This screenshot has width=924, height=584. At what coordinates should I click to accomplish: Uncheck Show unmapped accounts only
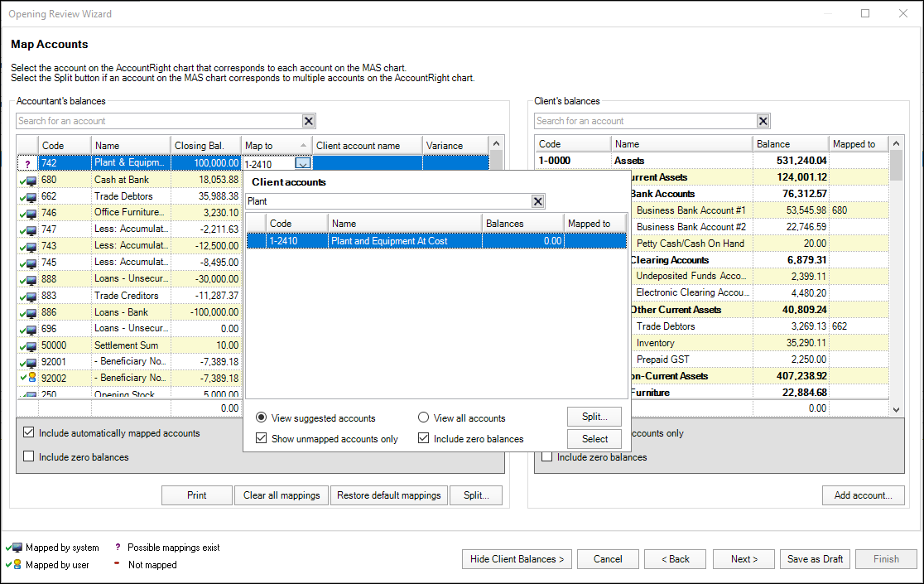tap(262, 439)
